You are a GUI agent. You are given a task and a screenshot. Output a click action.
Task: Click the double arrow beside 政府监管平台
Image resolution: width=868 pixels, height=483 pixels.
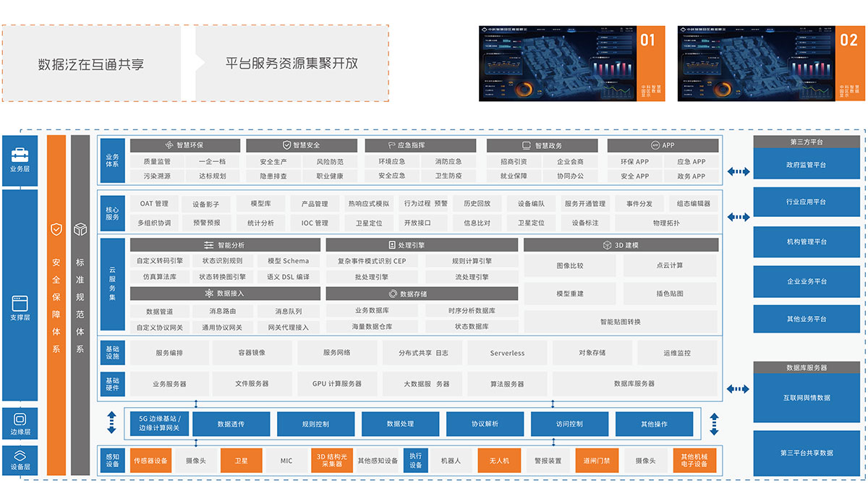[739, 171]
